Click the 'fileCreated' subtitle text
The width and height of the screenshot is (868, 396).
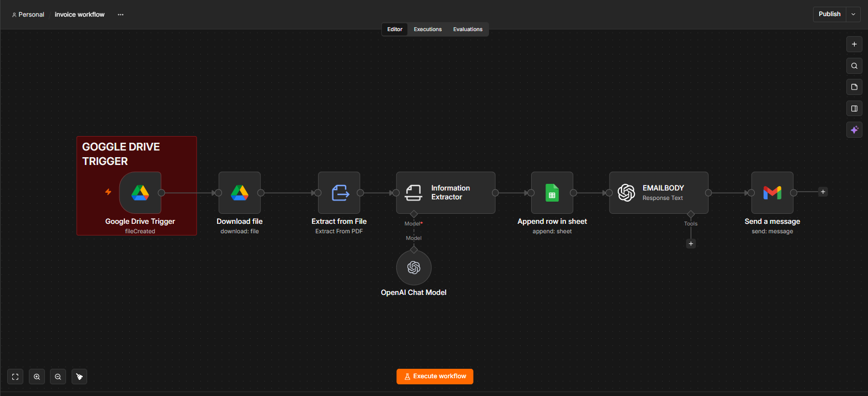(140, 231)
